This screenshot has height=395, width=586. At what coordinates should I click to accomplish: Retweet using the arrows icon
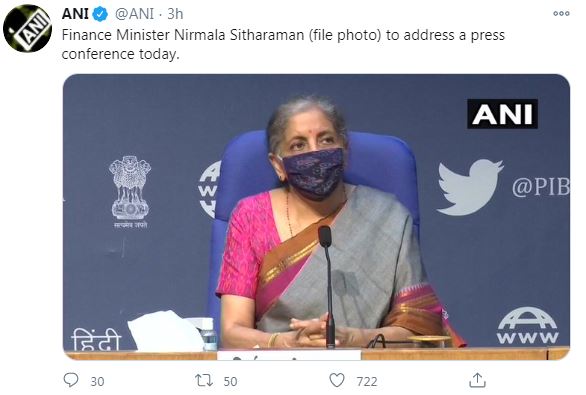(204, 380)
